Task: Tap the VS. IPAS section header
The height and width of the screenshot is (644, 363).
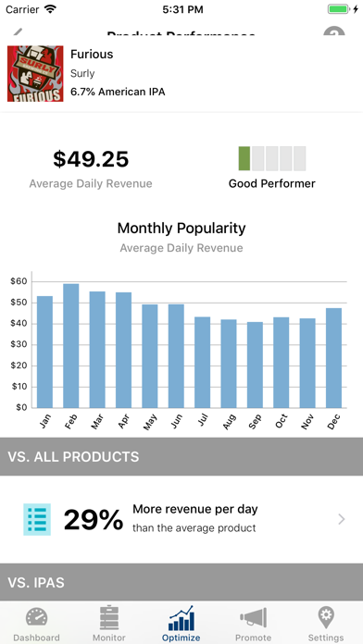Action: click(181, 582)
